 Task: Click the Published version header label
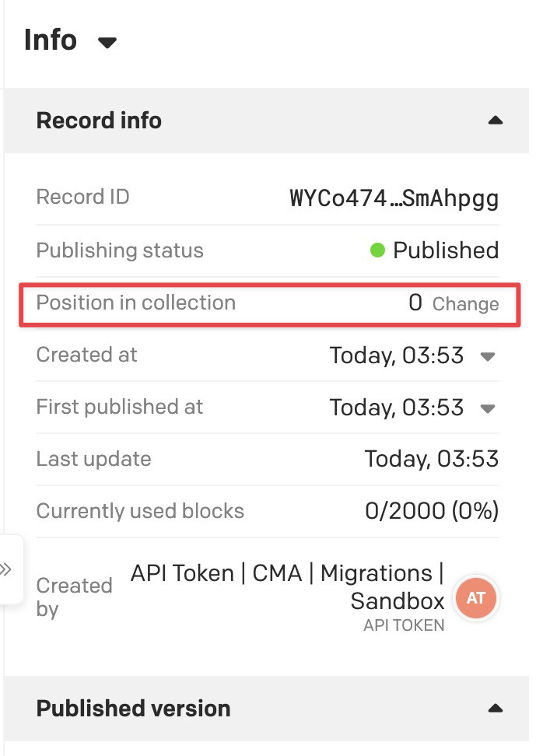133,709
